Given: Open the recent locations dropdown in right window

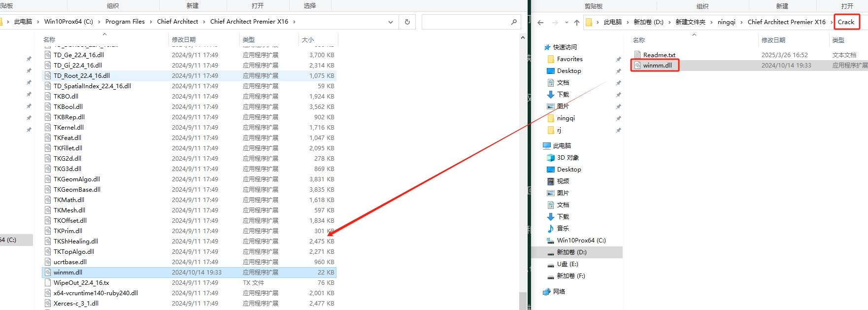Looking at the screenshot, I should click(x=567, y=22).
